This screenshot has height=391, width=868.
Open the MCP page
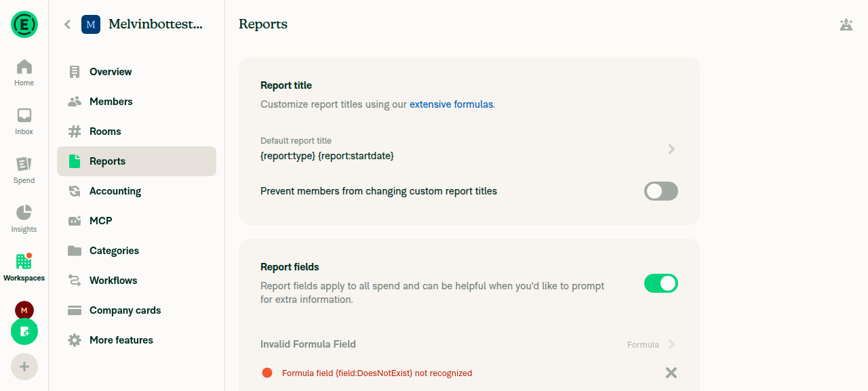click(136, 221)
